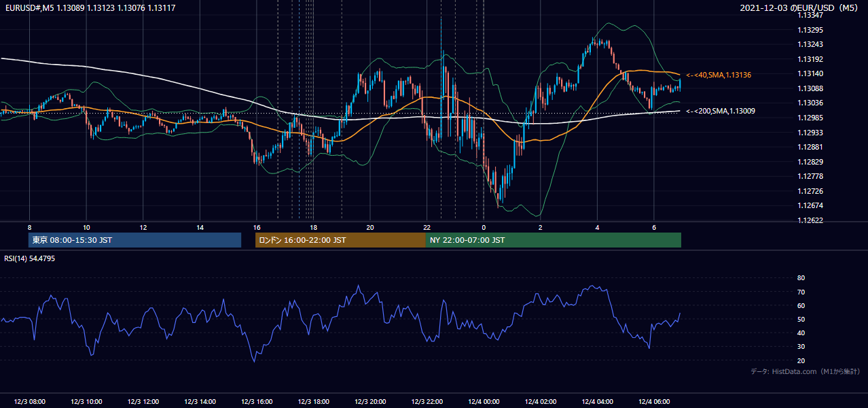Image resolution: width=868 pixels, height=408 pixels.
Task: Click price axis value 1.12985
Action: [811, 118]
